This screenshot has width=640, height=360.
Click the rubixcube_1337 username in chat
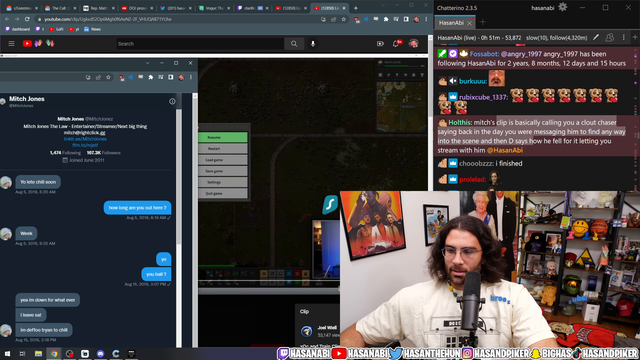pyautogui.click(x=483, y=97)
